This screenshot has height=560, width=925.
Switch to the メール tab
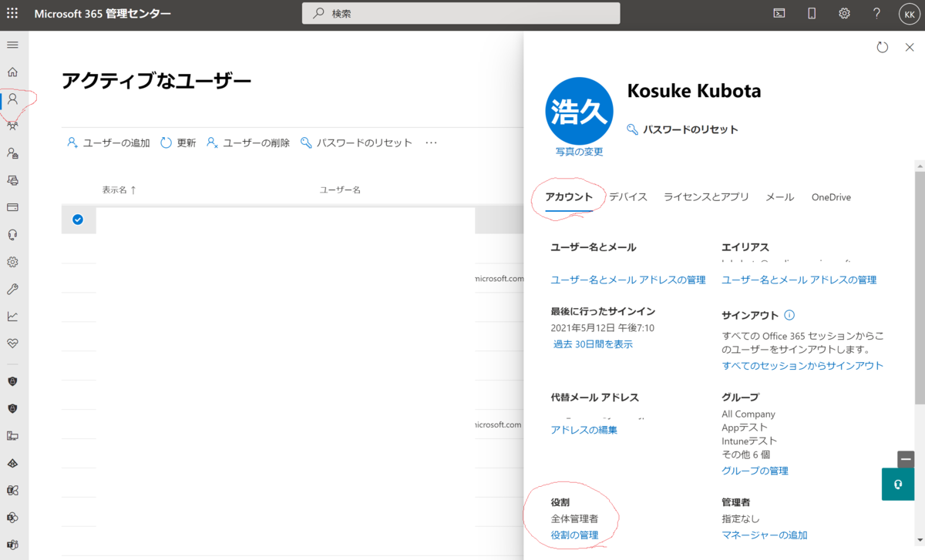[x=780, y=197]
